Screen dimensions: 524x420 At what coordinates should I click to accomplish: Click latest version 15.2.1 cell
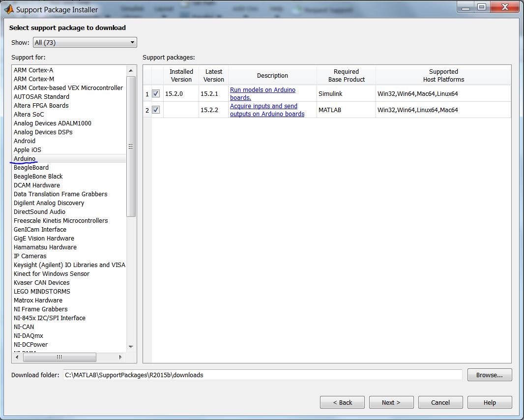coord(213,93)
